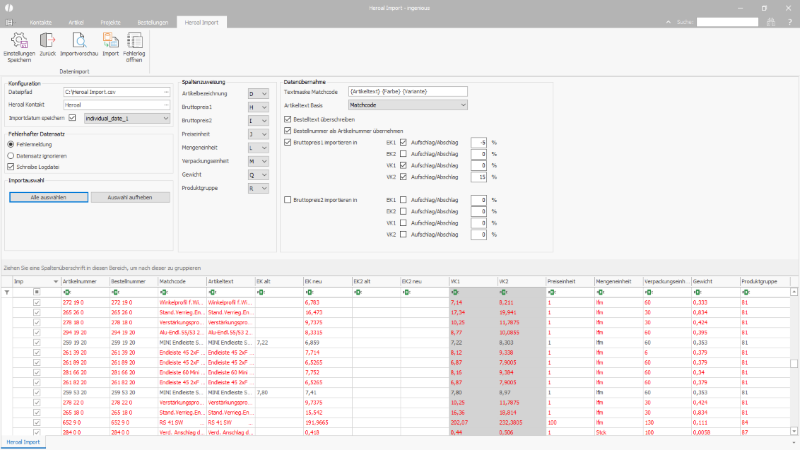Screen dimensions: 800x450
Task: Toggle Bestelltext überschreiben checkbox
Action: [x=288, y=119]
